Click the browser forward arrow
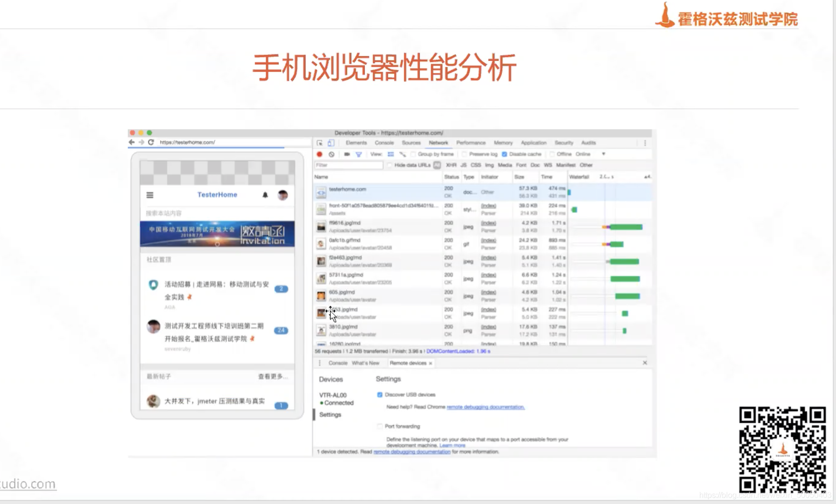The width and height of the screenshot is (836, 504). point(142,142)
